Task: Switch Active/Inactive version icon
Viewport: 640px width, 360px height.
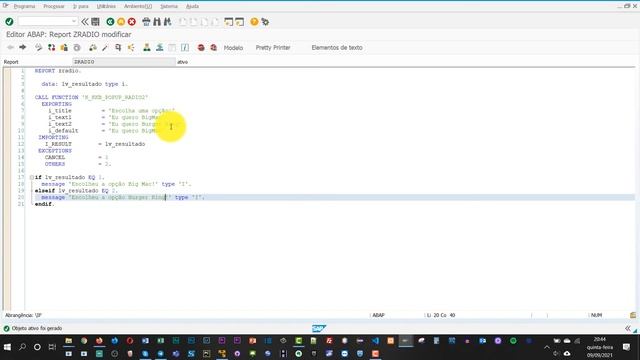Action: pos(51,47)
